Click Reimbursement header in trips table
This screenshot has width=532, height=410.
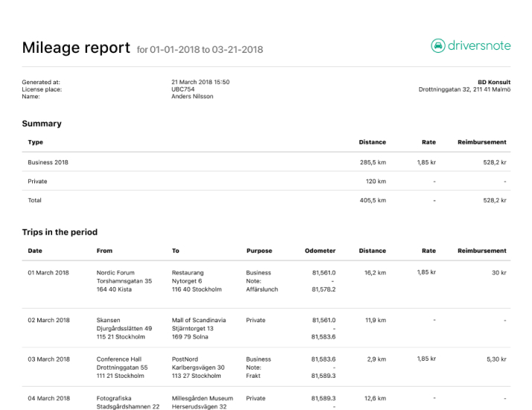coord(482,250)
